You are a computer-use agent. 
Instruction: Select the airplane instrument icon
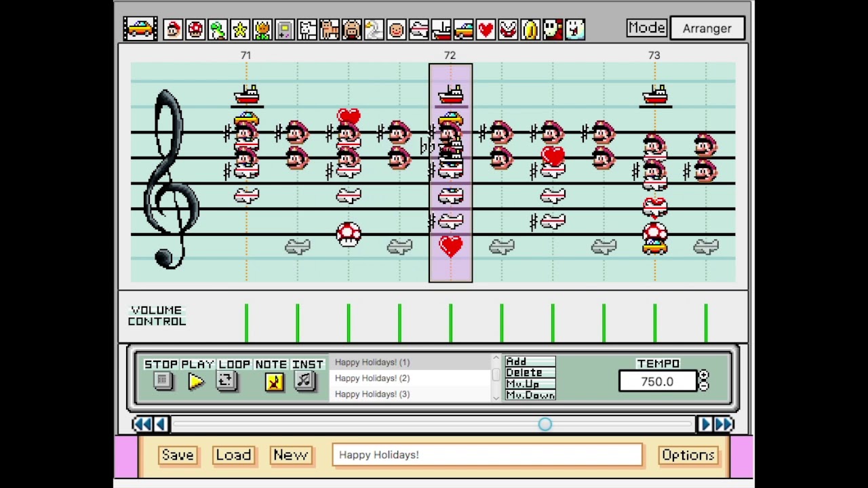pos(419,29)
